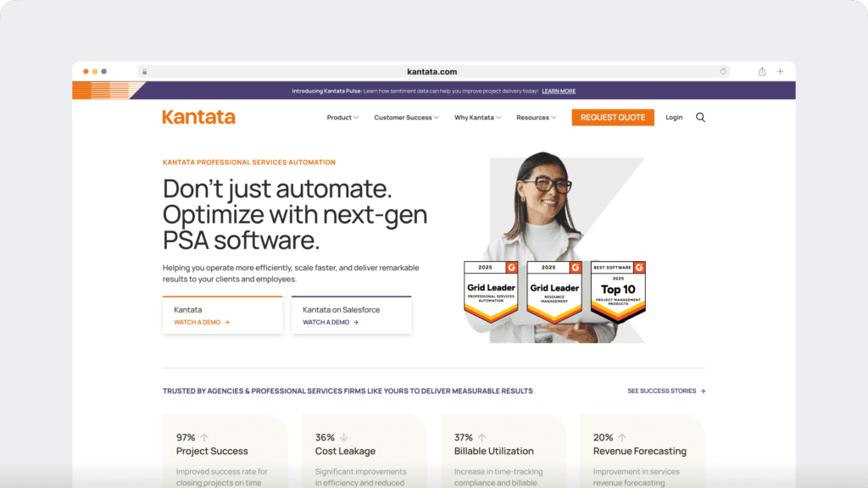The image size is (868, 488).
Task: Reload the page via the refresh icon
Action: tap(723, 71)
